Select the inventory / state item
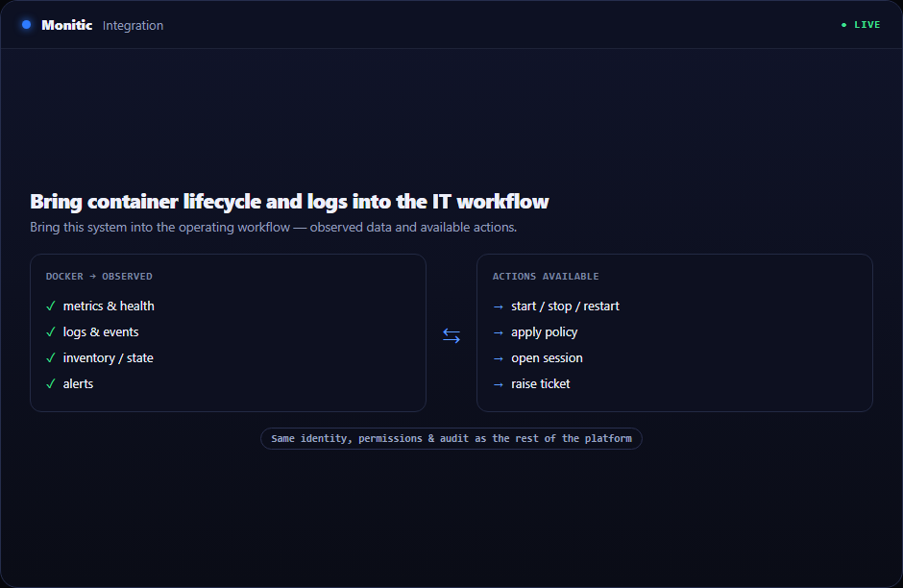This screenshot has width=903, height=588. click(109, 358)
